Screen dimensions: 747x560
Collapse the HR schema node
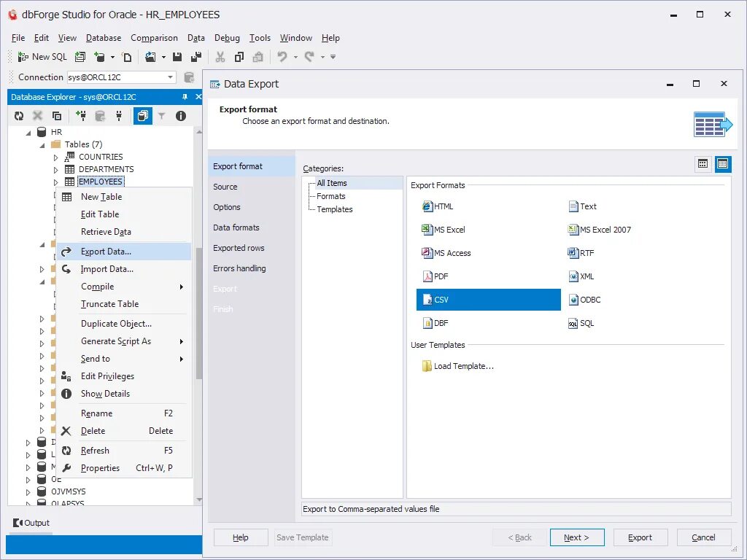click(x=28, y=133)
